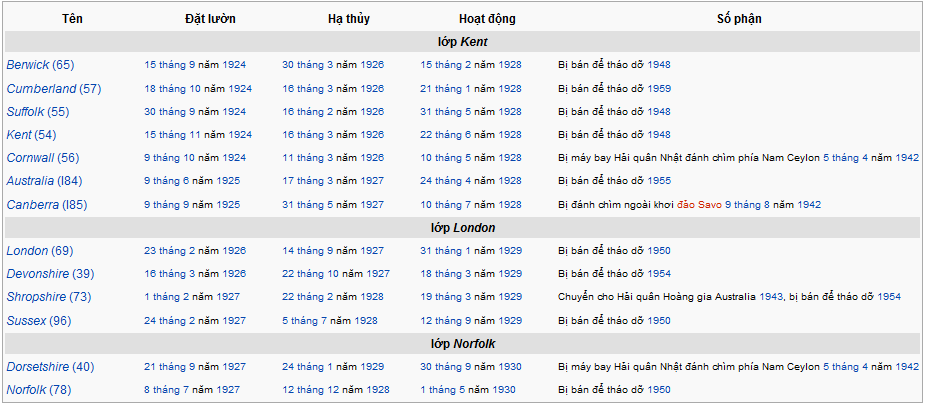Click the "lớp London" section header row
The height and width of the screenshot is (405, 925).
click(x=462, y=228)
